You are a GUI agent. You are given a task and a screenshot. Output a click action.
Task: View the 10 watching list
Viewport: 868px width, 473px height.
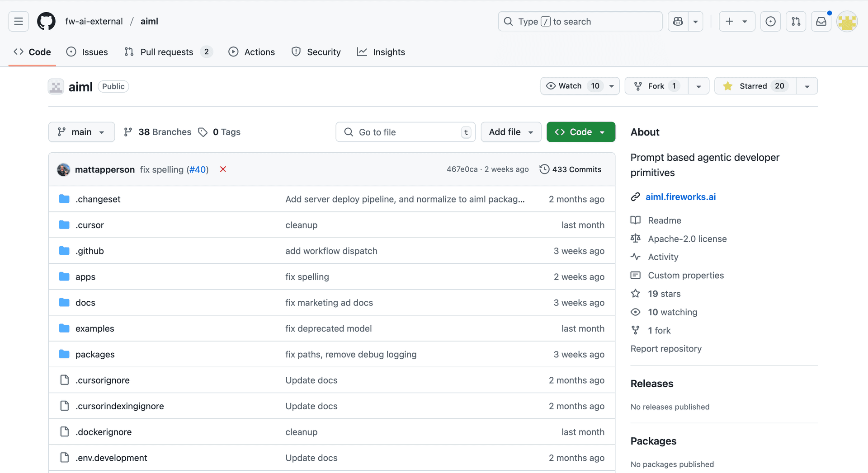[673, 312]
